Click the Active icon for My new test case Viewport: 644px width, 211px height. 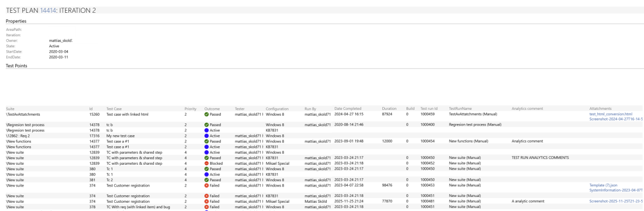point(207,136)
